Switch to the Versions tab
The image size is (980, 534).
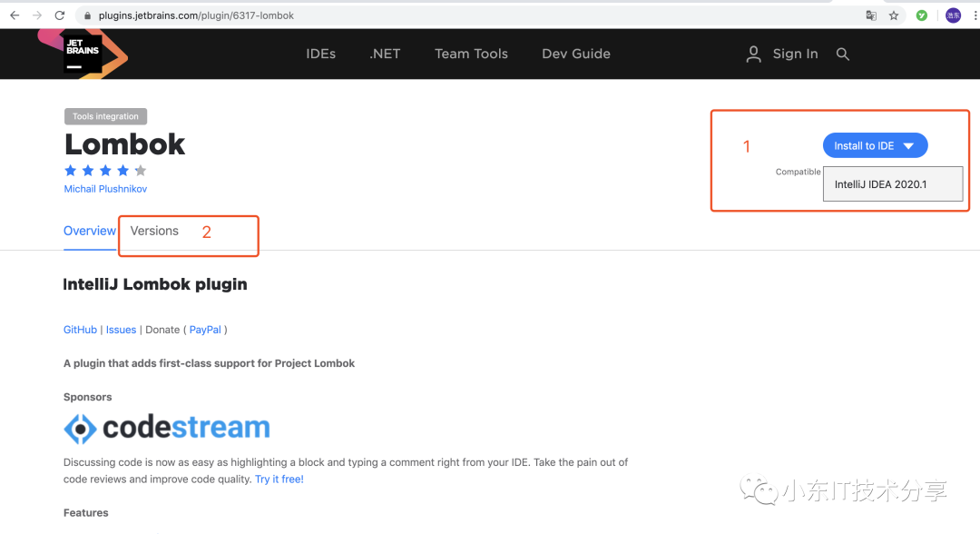pyautogui.click(x=154, y=231)
